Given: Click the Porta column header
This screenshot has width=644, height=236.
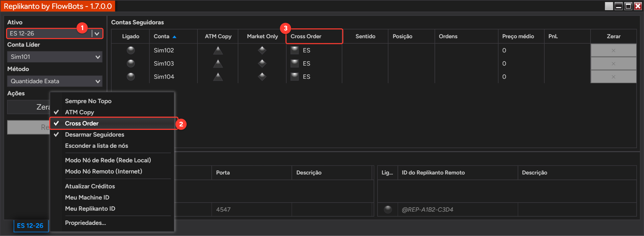Looking at the screenshot, I should 252,173.
